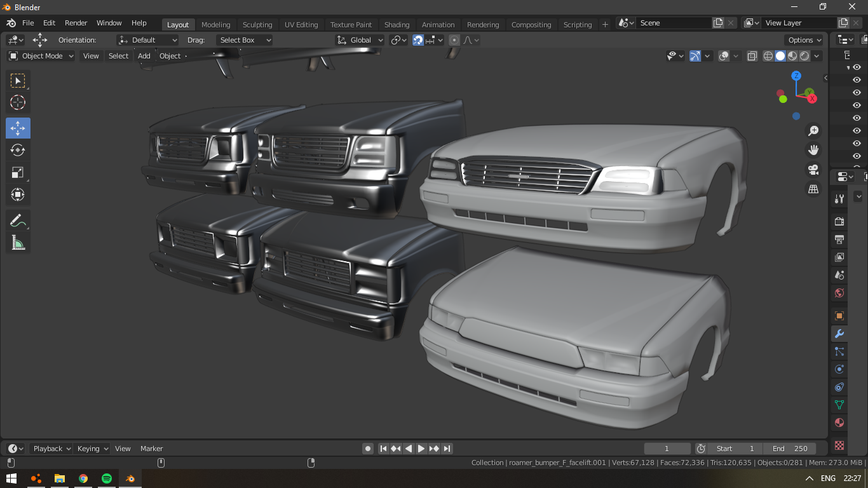Open Texture properties checkered tab
This screenshot has height=488, width=868.
[x=839, y=445]
